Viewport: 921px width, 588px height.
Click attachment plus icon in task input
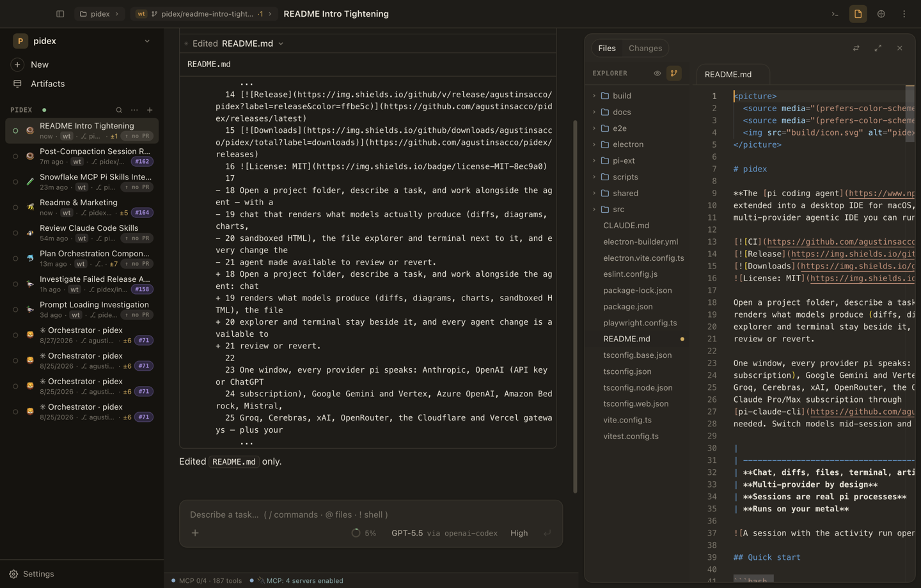(195, 533)
